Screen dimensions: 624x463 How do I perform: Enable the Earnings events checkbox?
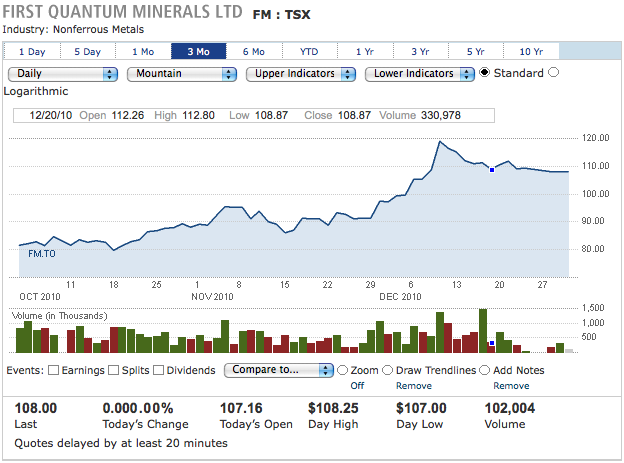pos(53,370)
